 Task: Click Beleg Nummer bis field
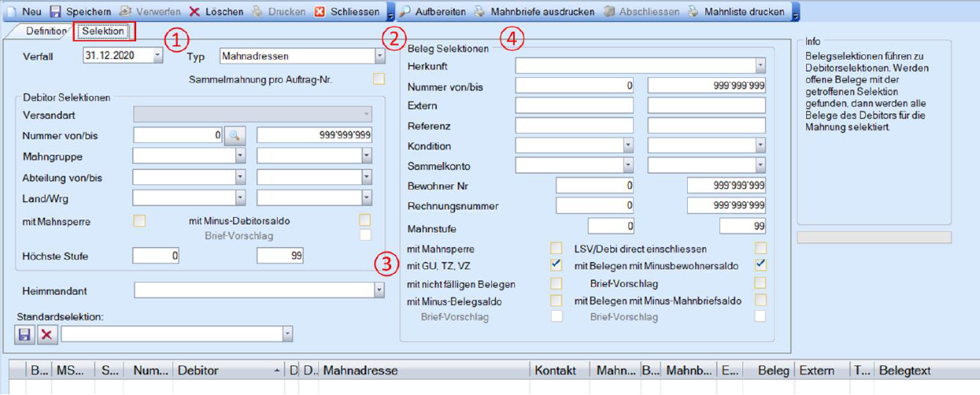point(707,86)
